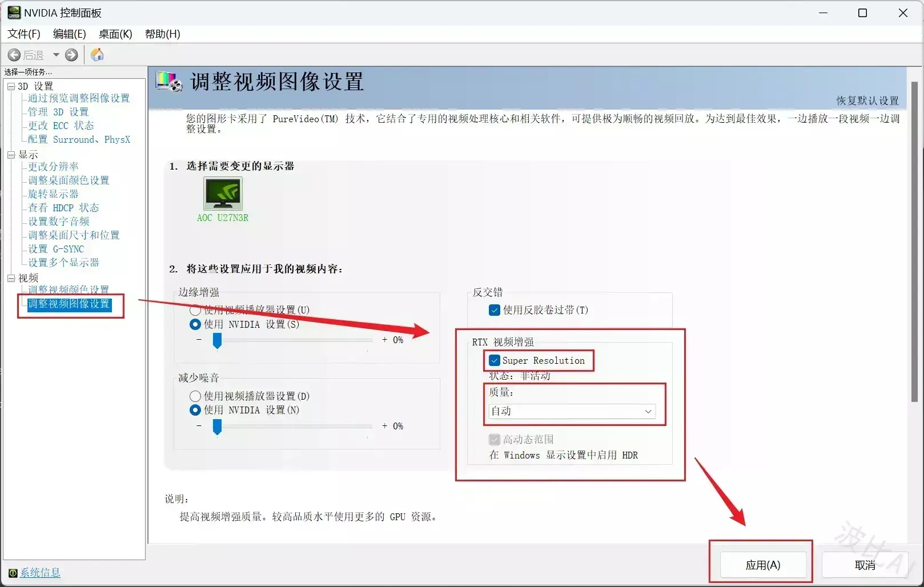This screenshot has width=924, height=587.
Task: Open the 帮助(H) menu
Action: coord(162,34)
